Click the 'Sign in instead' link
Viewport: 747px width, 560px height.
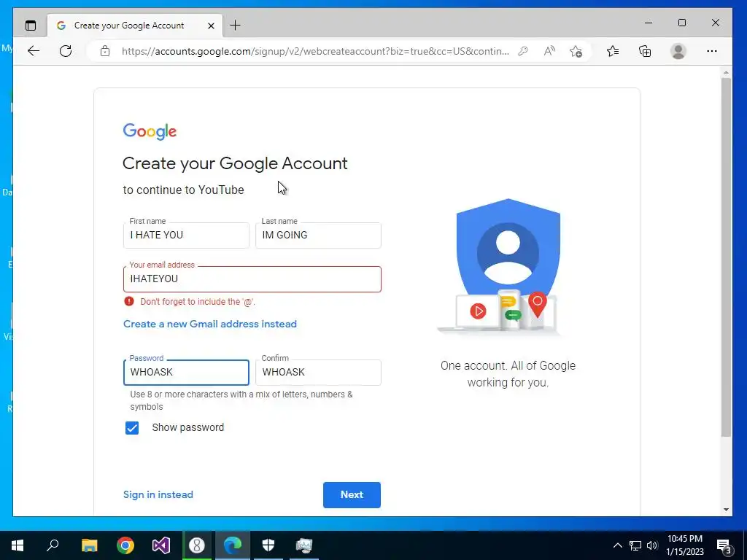(x=158, y=495)
